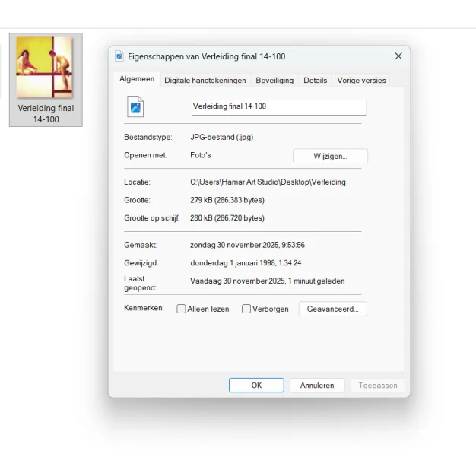Enable the Alleen-lezen checkbox
Screen dimensions: 476x476
tap(182, 309)
